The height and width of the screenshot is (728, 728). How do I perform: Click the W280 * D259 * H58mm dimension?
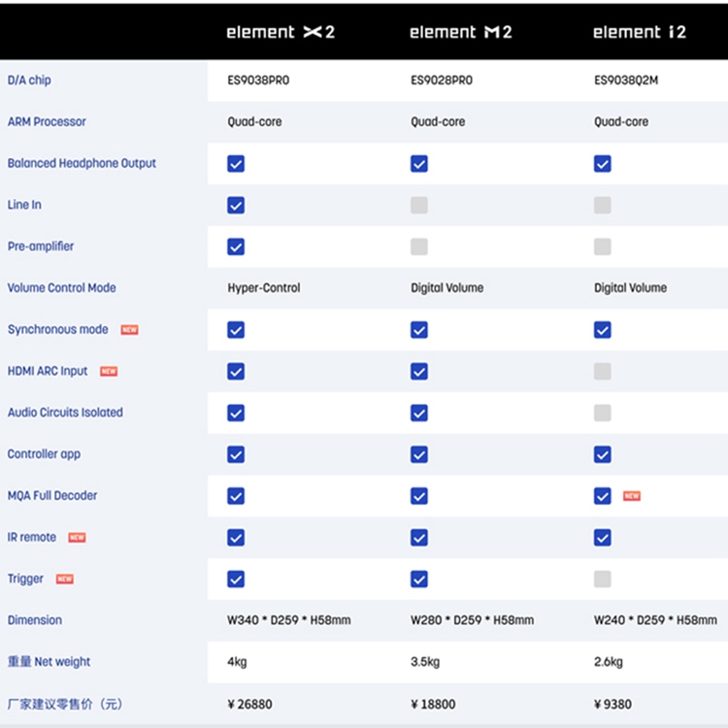click(472, 620)
